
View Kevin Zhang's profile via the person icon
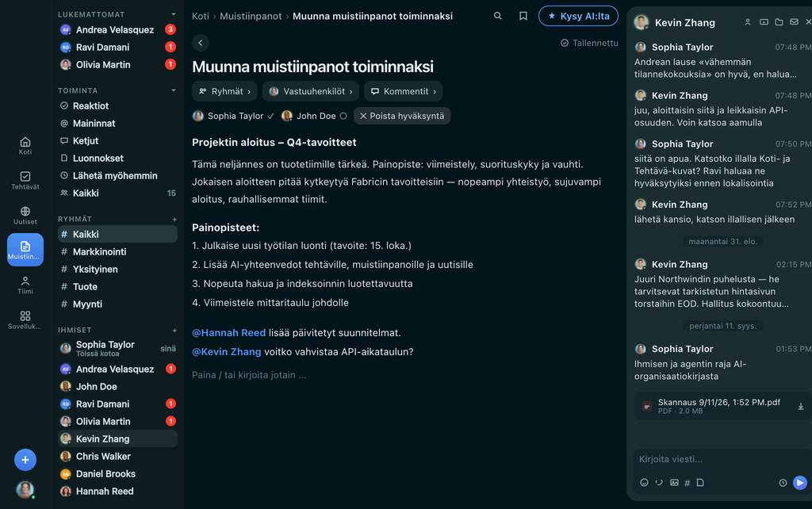tap(748, 22)
